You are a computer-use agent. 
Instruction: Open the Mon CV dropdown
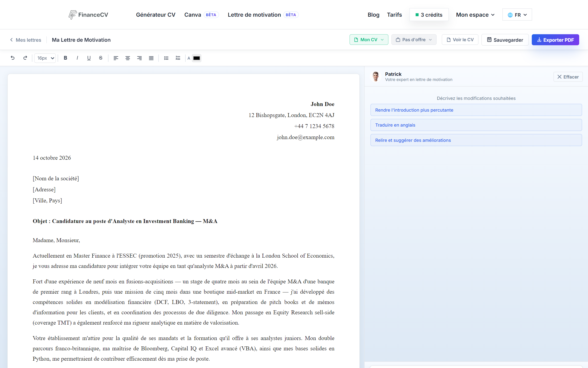(369, 40)
